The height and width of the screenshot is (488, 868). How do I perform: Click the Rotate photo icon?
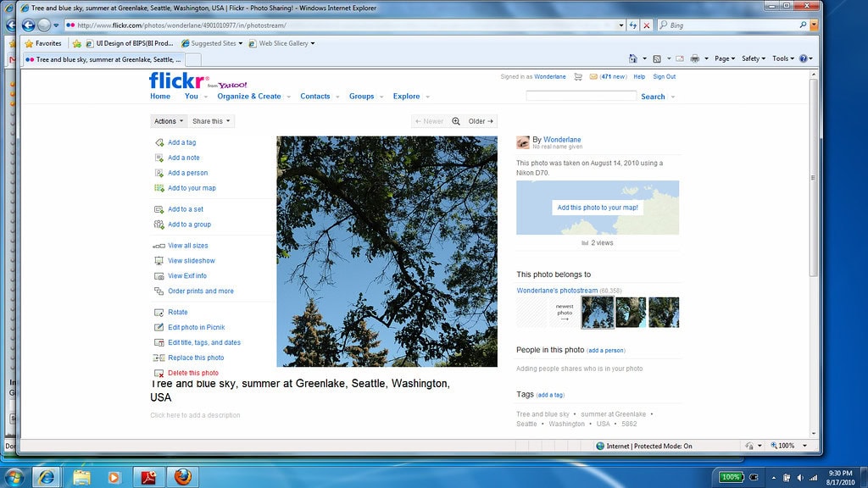point(159,312)
